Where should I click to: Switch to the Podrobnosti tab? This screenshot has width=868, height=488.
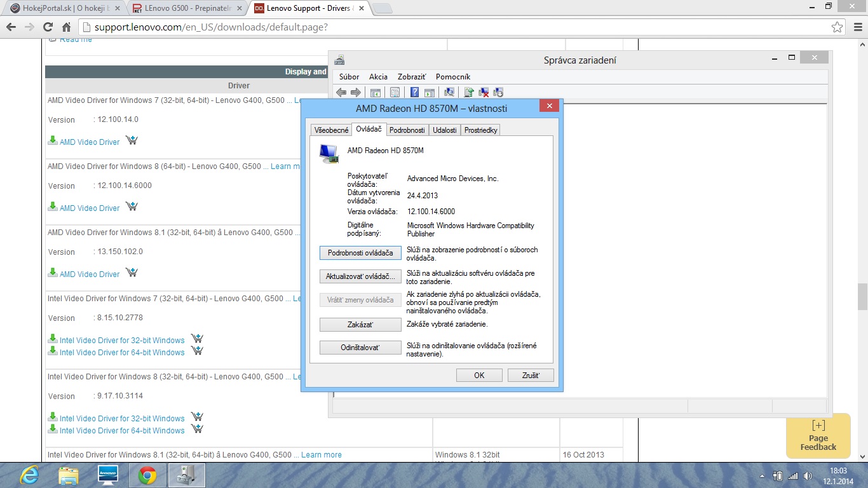(407, 130)
